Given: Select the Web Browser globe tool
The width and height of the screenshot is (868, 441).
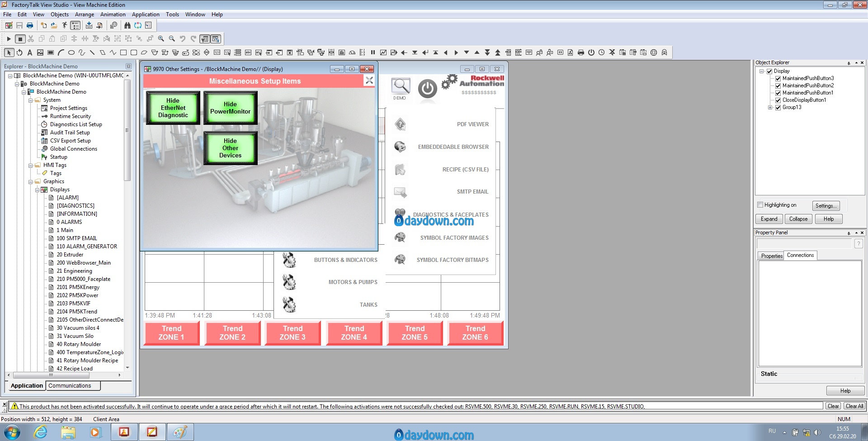Looking at the screenshot, I should point(654,53).
